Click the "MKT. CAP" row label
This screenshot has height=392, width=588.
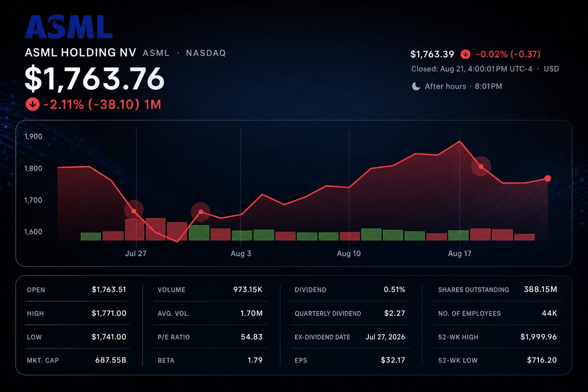pyautogui.click(x=43, y=361)
